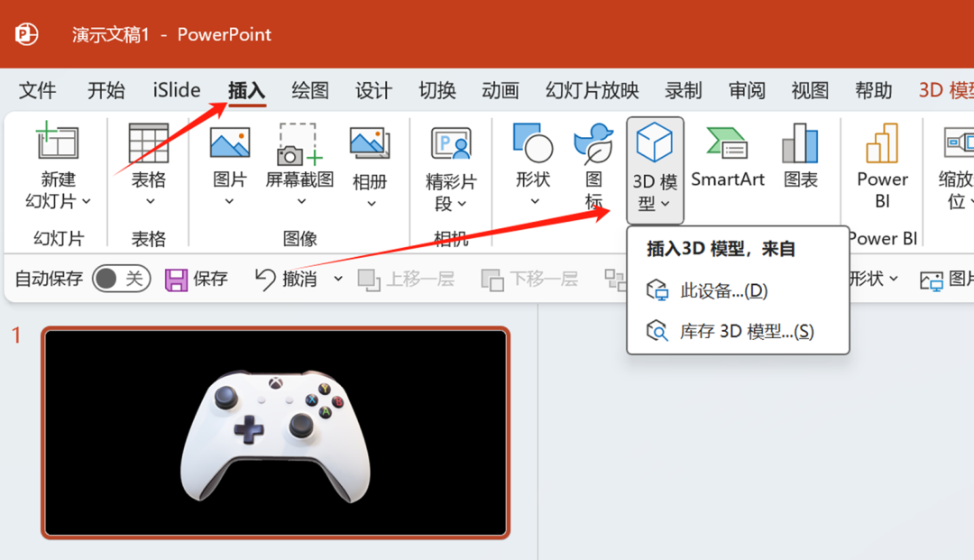The width and height of the screenshot is (974, 560).
Task: Open the quick toolbar 形状 dropdown
Action: click(893, 279)
